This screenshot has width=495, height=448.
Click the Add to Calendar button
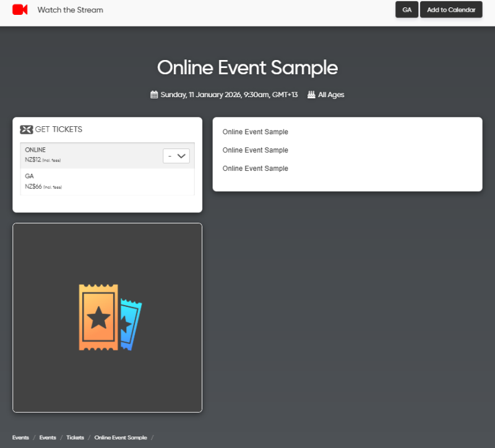click(450, 10)
